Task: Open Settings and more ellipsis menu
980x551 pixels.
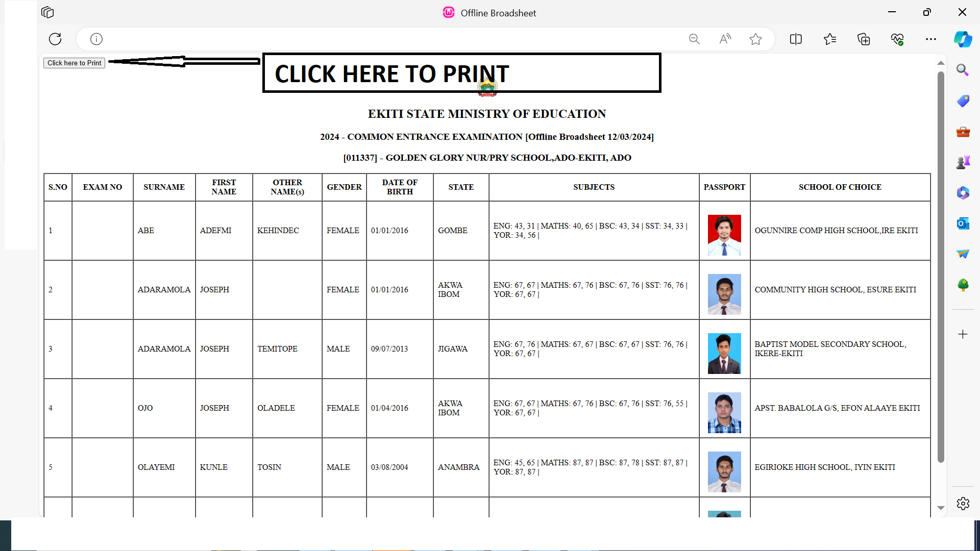Action: 931,39
